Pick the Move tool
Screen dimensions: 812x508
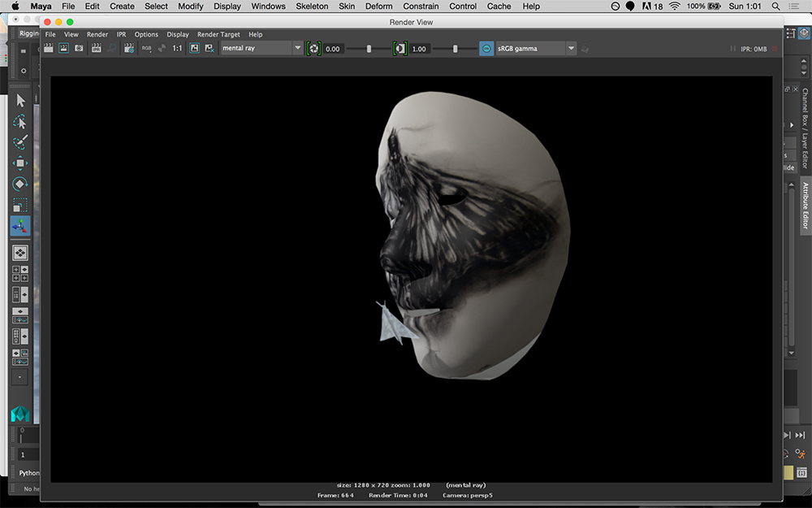tap(20, 163)
